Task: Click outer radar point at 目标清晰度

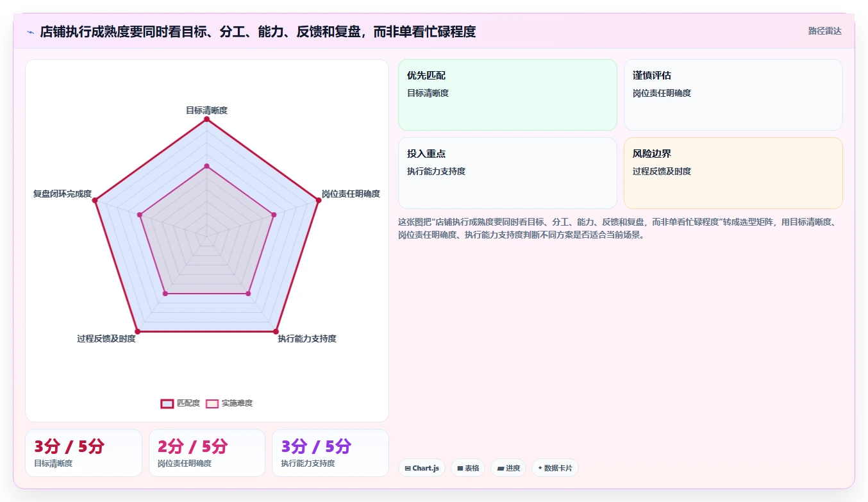Action: [206, 119]
